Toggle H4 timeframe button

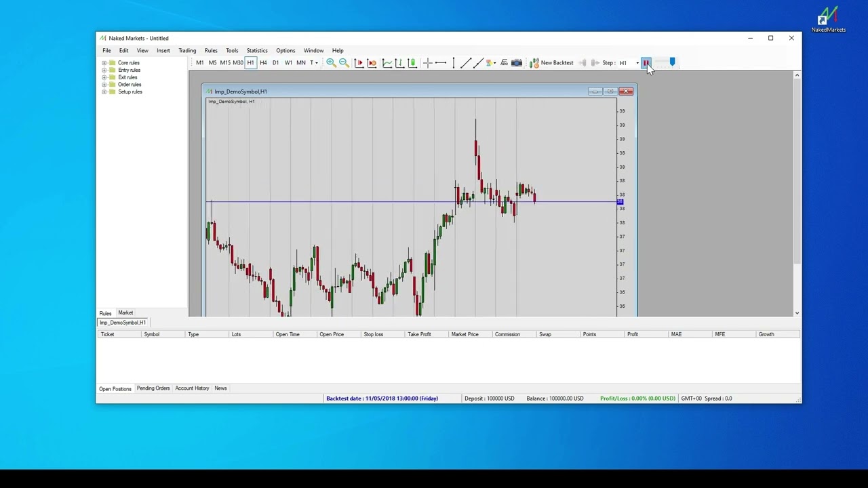[263, 62]
